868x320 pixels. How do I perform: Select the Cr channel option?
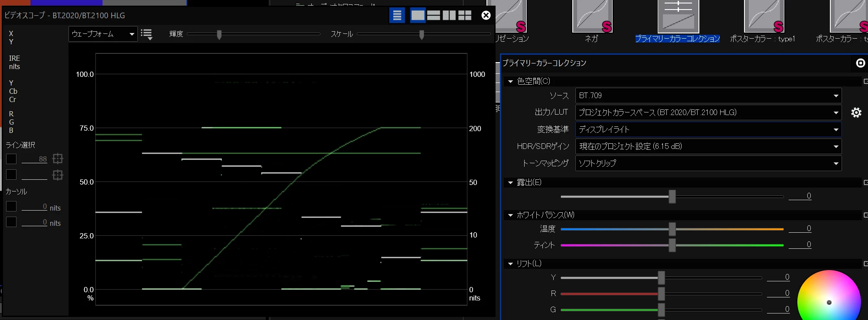pyautogui.click(x=13, y=99)
